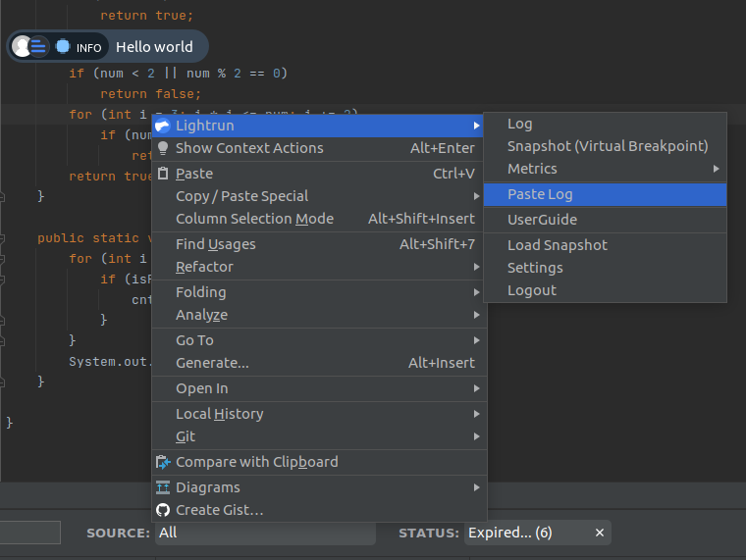Select Paste Log from the Lightrun submenu

click(x=540, y=194)
